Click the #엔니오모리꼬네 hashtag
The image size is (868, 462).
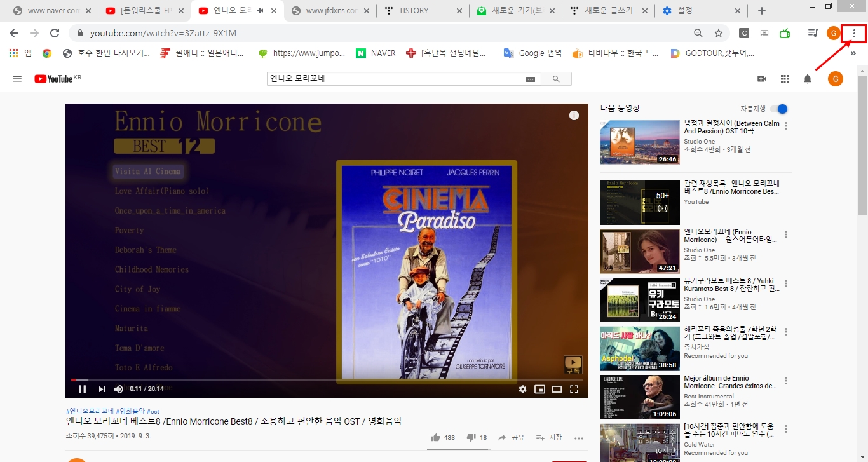pos(90,411)
